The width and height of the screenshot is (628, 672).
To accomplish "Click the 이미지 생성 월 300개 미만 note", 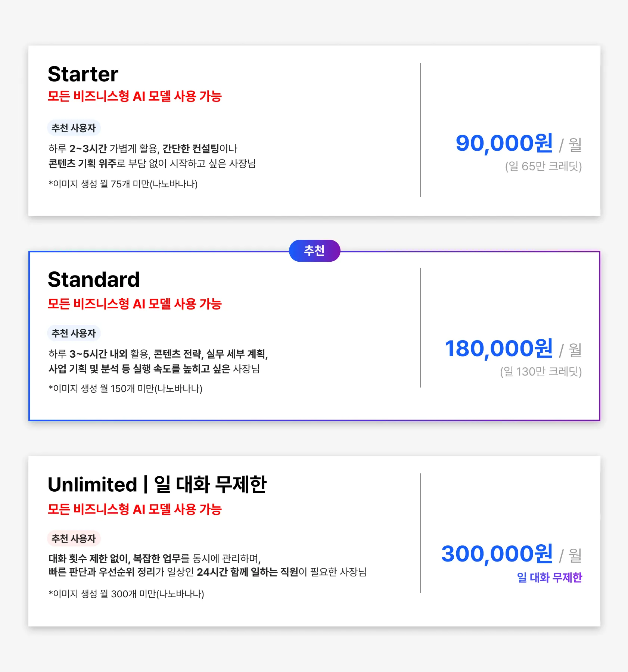I will 126,594.
